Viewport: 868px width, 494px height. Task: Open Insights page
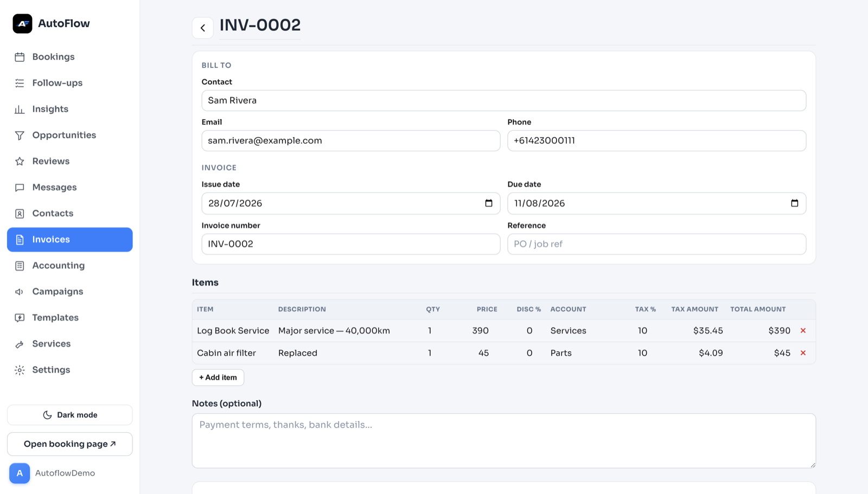70,109
